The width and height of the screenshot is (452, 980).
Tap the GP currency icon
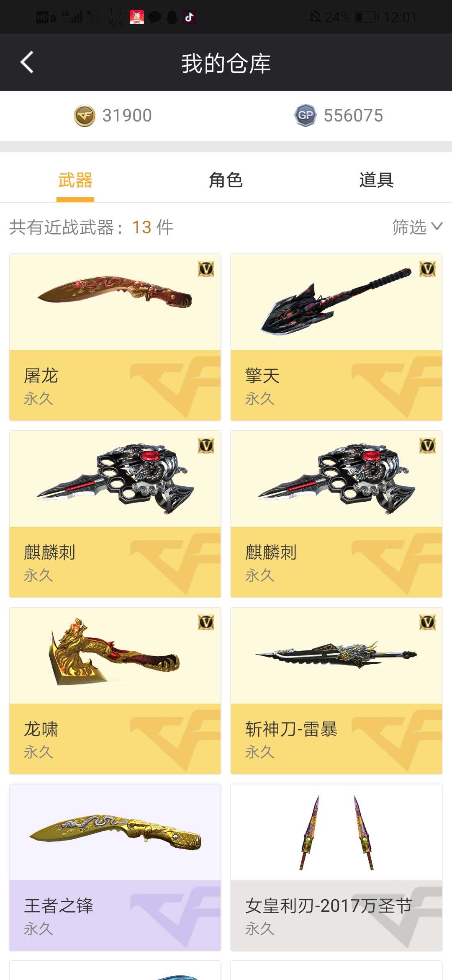tap(306, 116)
